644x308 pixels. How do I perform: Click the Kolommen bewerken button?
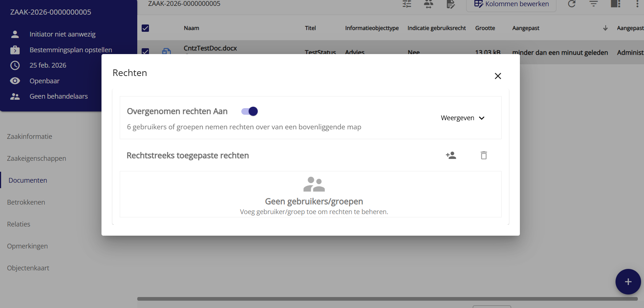511,4
